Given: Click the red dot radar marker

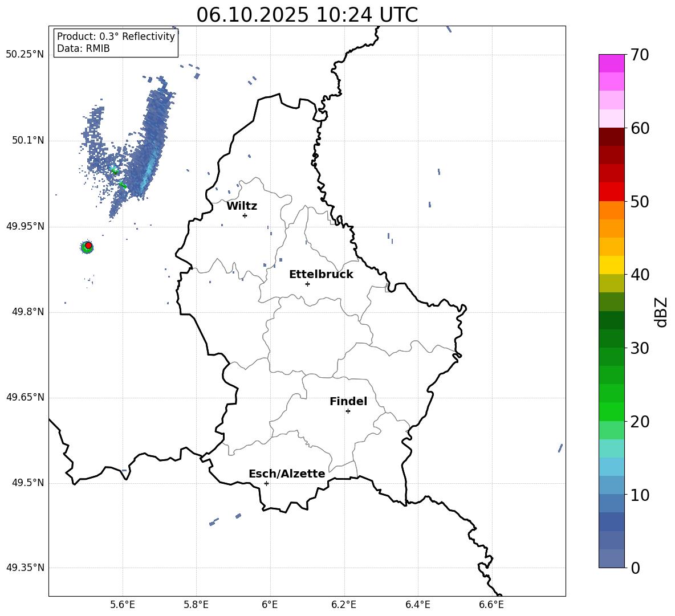Looking at the screenshot, I should [88, 245].
